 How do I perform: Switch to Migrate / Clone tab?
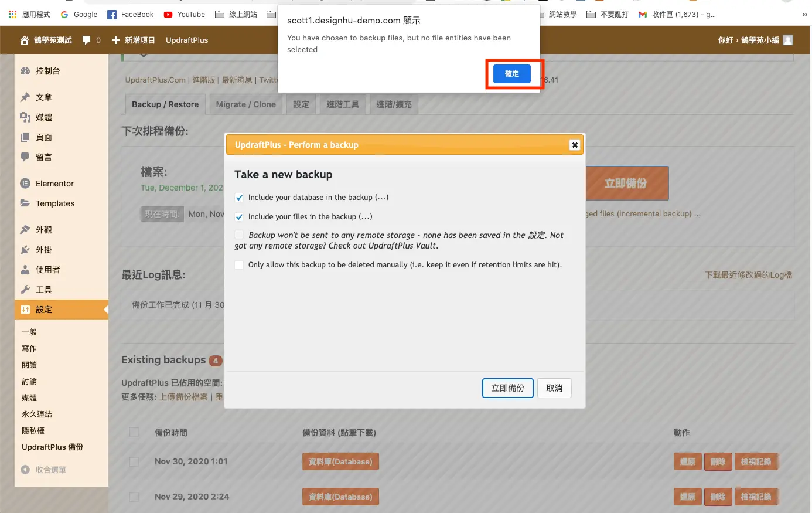(x=245, y=104)
